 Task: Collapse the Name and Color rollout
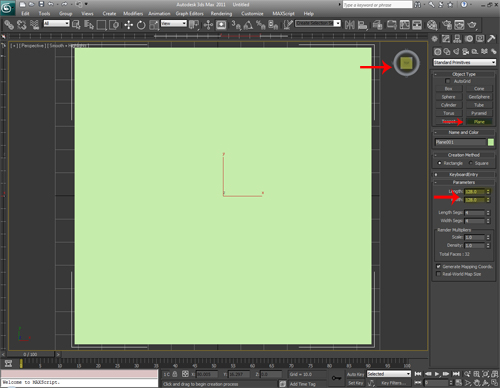coord(464,132)
